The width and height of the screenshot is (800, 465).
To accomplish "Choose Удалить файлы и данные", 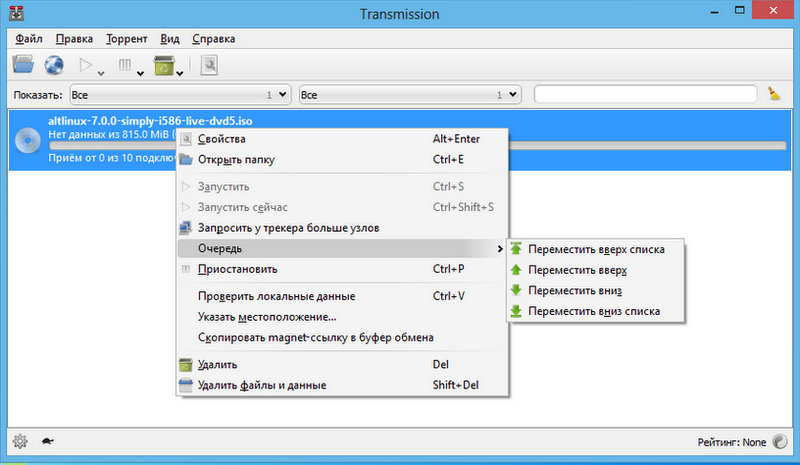I will [x=342, y=385].
